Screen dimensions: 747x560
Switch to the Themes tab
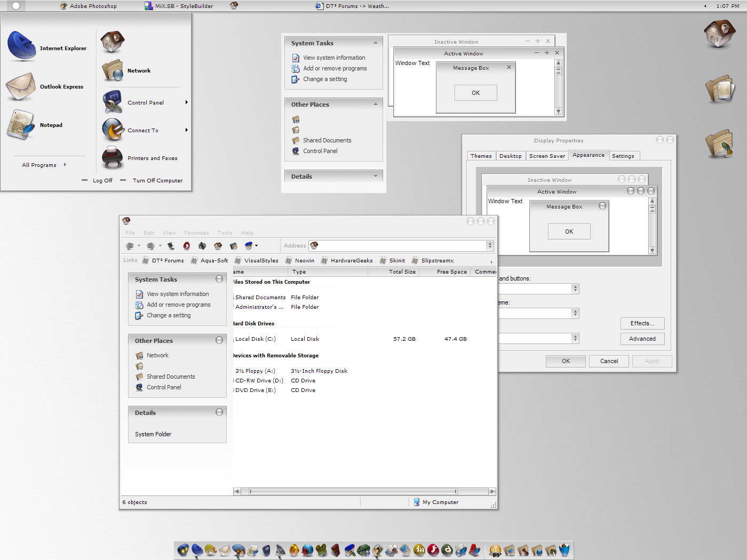coord(481,156)
